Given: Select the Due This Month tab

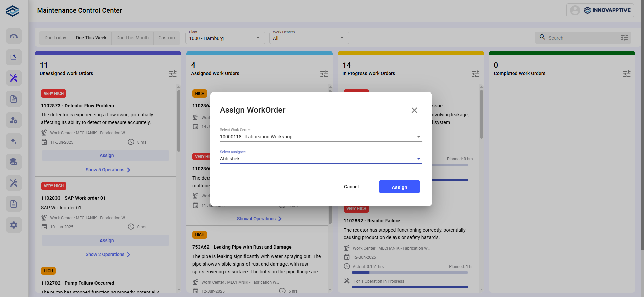Looking at the screenshot, I should click(x=132, y=38).
